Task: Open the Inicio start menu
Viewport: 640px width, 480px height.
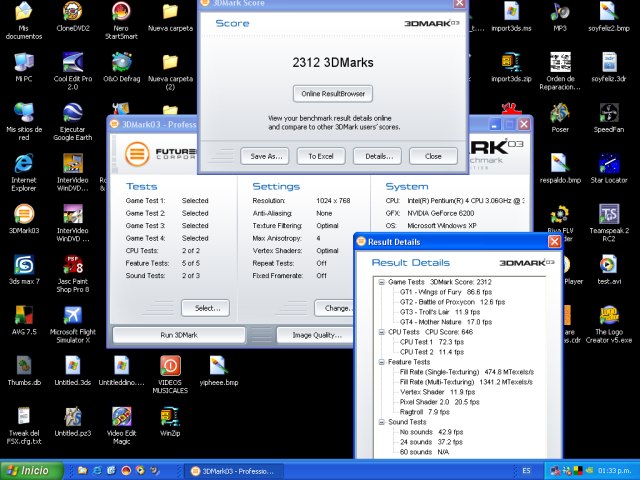Action: click(28, 470)
